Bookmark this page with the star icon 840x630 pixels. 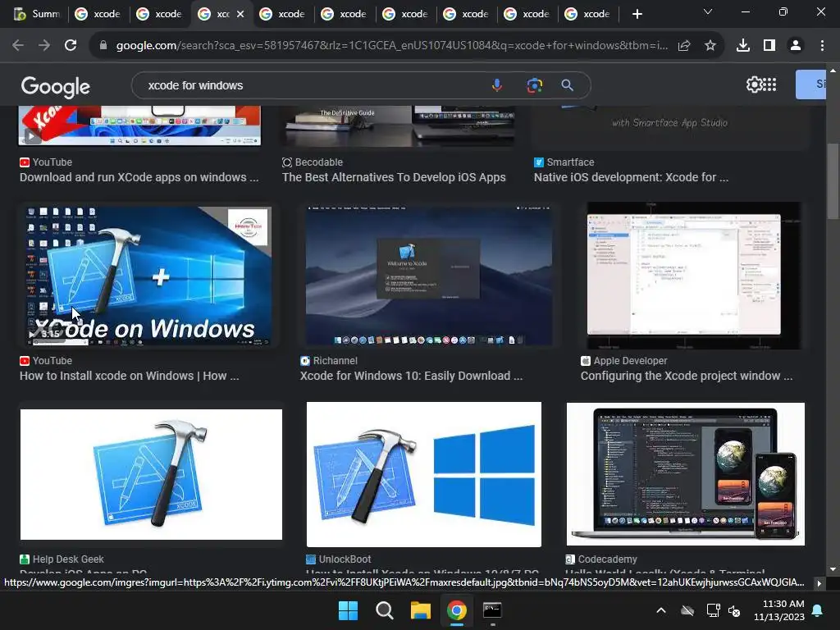pos(710,46)
